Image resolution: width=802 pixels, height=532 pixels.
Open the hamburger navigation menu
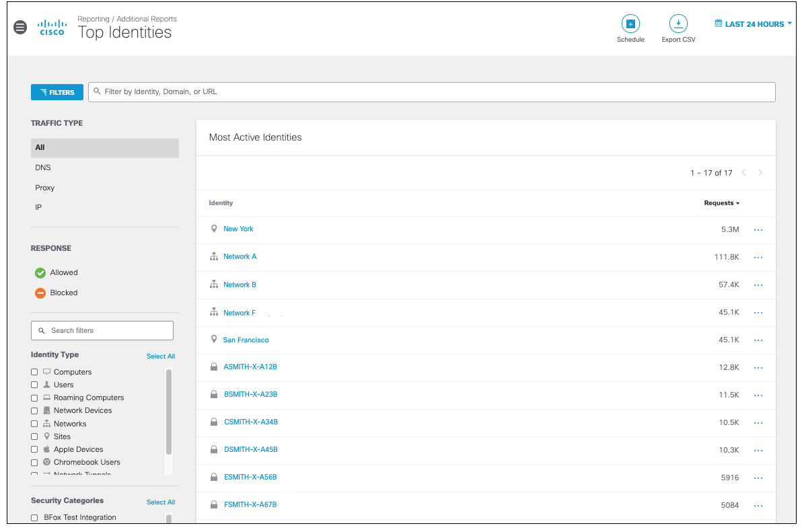click(20, 27)
